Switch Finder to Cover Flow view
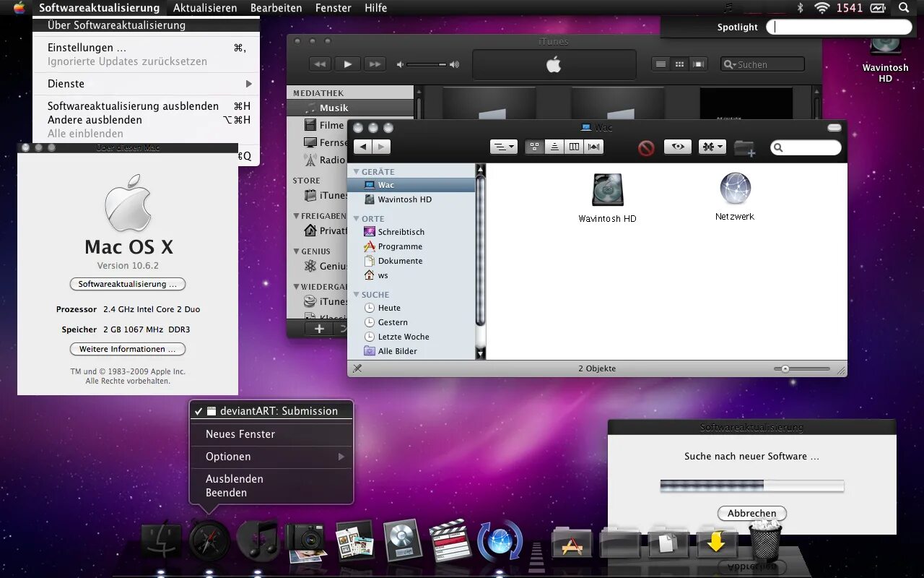Image resolution: width=924 pixels, height=578 pixels. (x=593, y=147)
